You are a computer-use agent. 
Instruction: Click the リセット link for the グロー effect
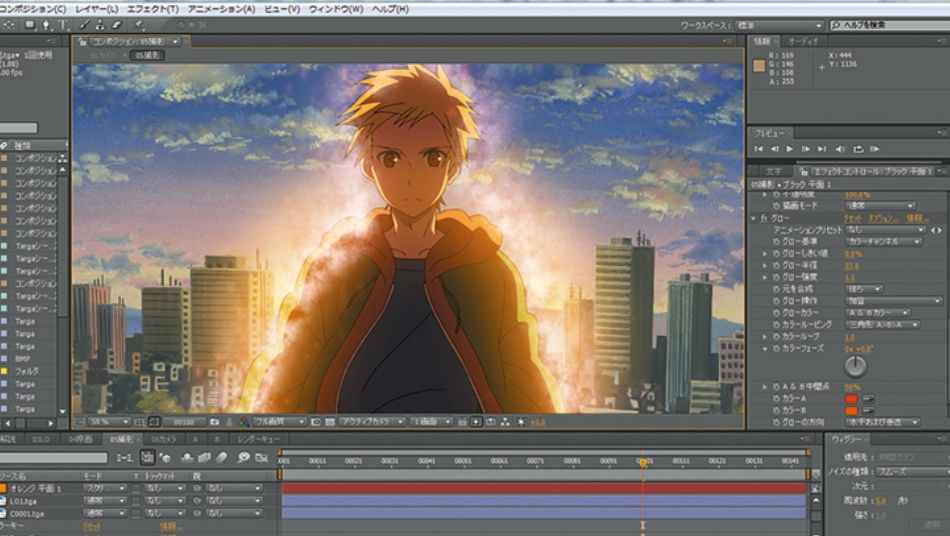point(853,218)
